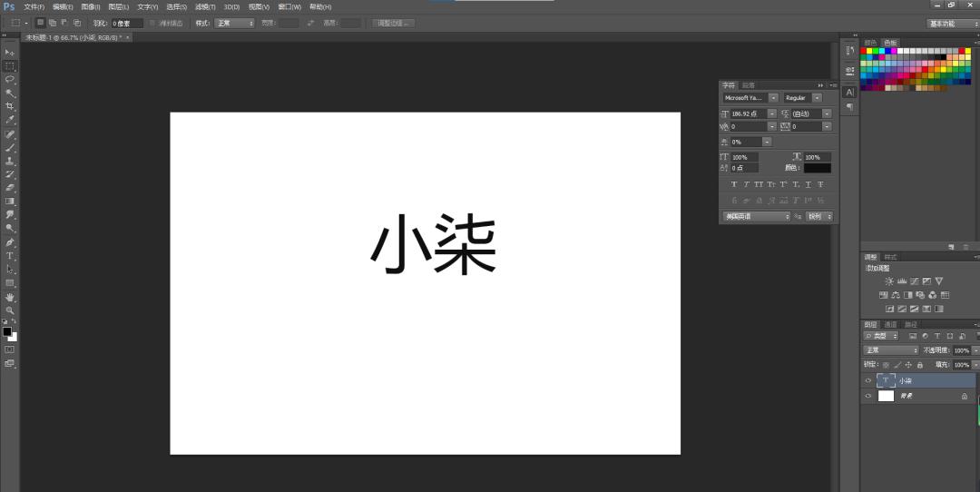Switch to the 样式 styles tab
Screen dimensions: 980x492
point(891,257)
